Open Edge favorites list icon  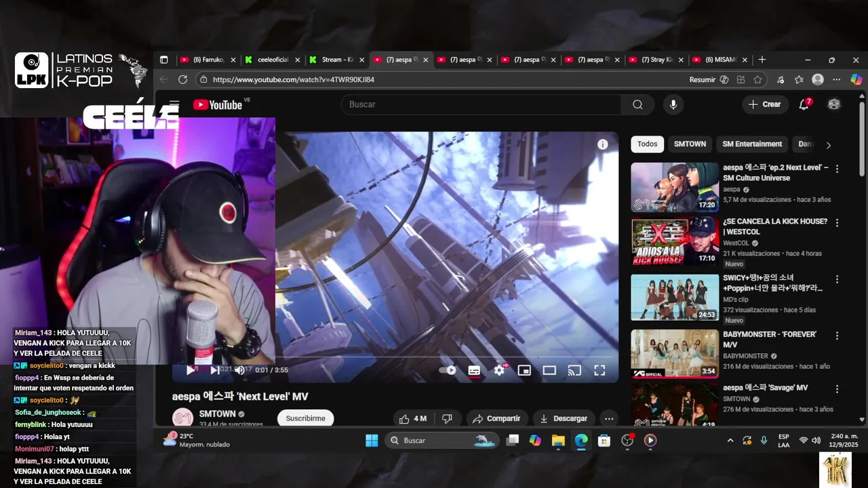pos(799,79)
